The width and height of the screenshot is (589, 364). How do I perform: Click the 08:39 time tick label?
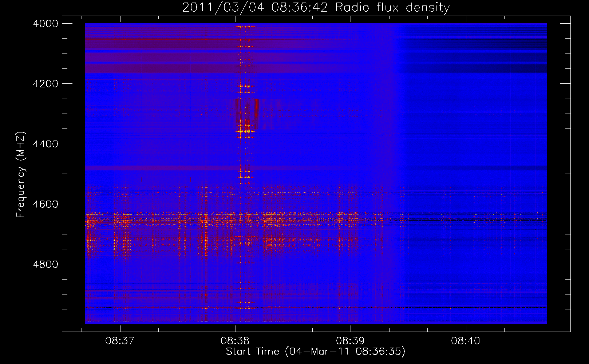pyautogui.click(x=350, y=341)
